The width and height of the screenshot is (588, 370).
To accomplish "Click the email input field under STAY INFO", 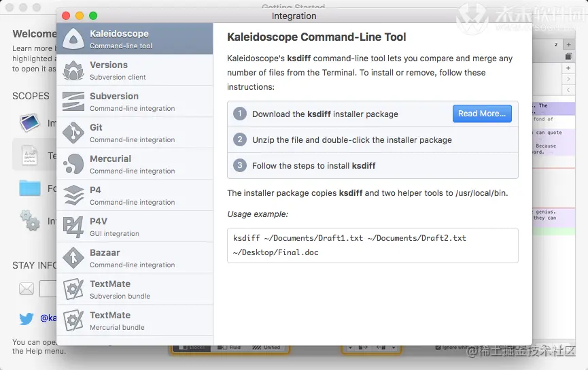I will 48,288.
